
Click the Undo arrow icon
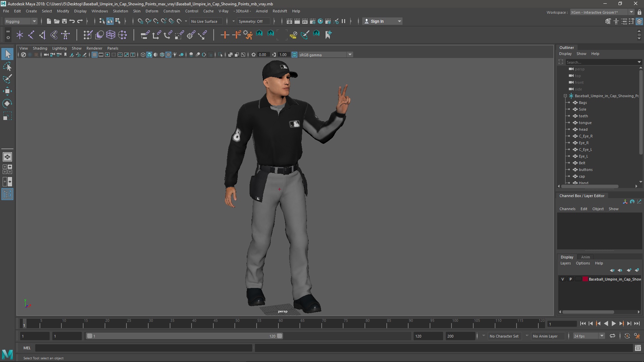click(x=72, y=21)
